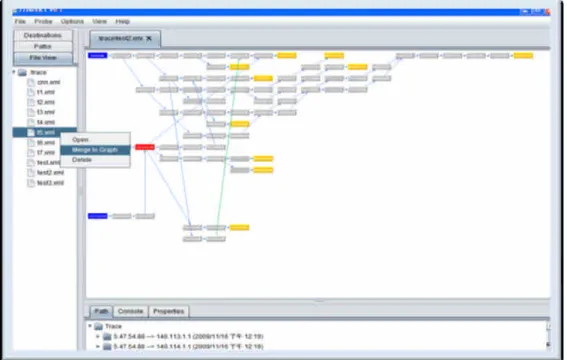Select the trace folder label
The width and height of the screenshot is (567, 360).
click(38, 72)
